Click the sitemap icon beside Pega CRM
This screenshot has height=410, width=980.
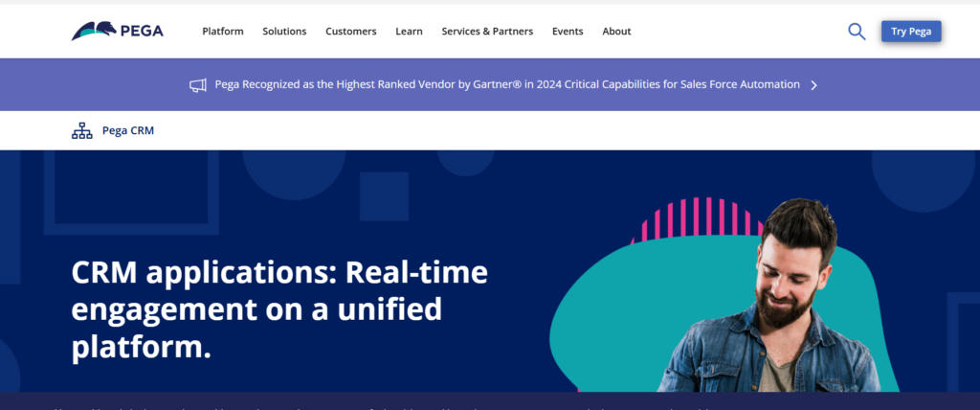point(82,130)
